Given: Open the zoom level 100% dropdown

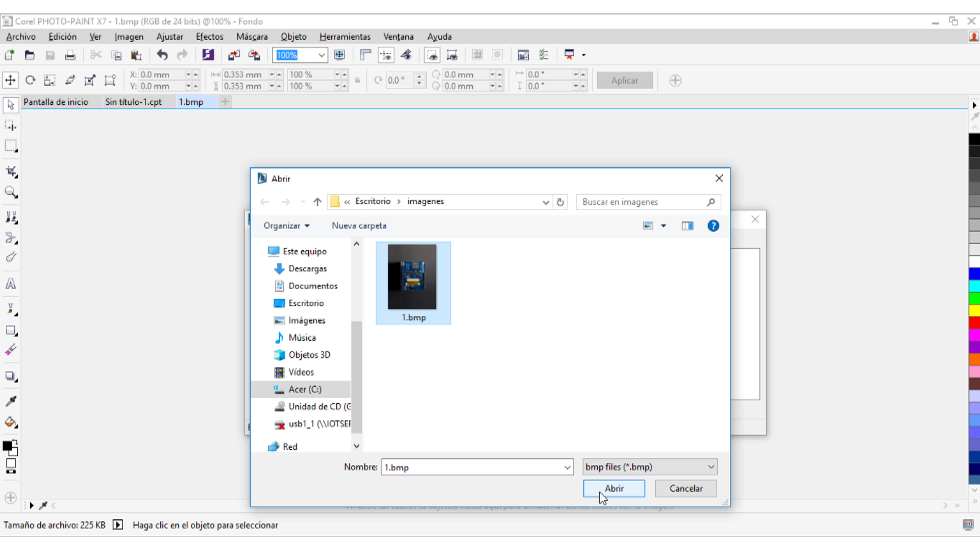Looking at the screenshot, I should [x=322, y=55].
